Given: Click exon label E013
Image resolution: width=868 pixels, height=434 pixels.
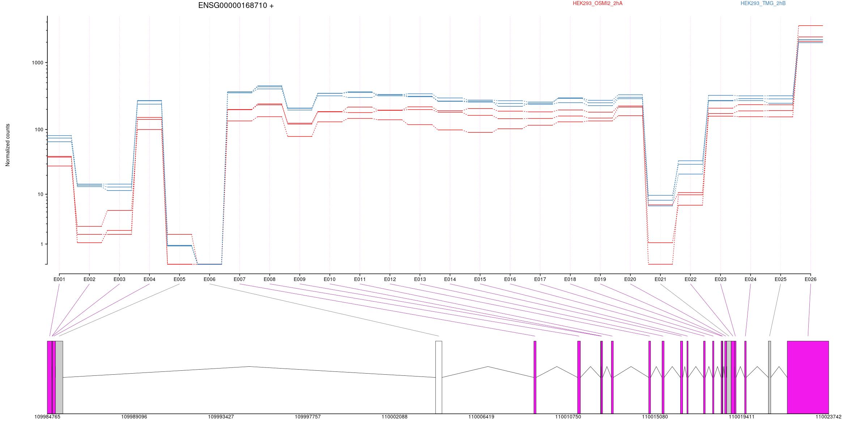Looking at the screenshot, I should [420, 279].
